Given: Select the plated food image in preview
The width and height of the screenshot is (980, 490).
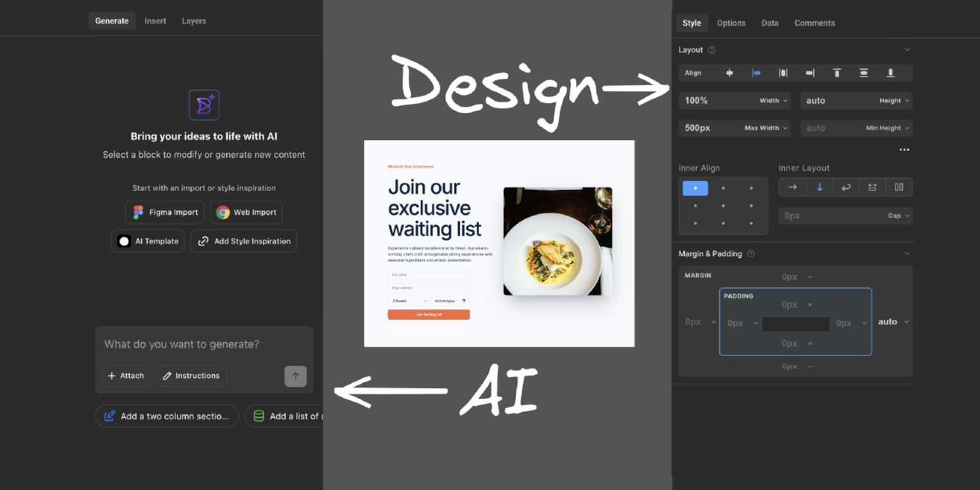Looking at the screenshot, I should pyautogui.click(x=558, y=241).
